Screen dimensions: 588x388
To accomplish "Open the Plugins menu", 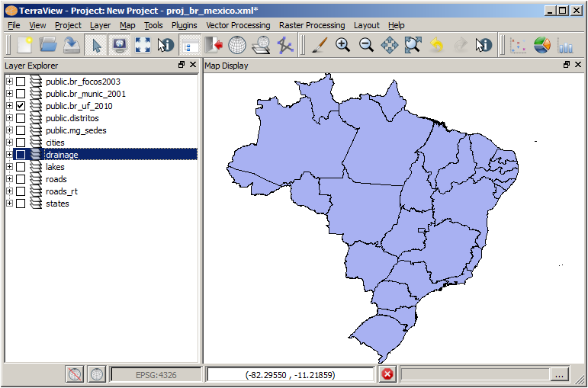I will click(x=184, y=25).
